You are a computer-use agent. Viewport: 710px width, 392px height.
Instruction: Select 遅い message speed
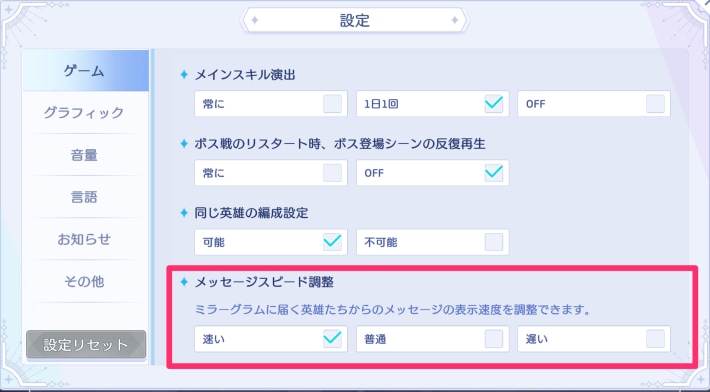click(x=594, y=339)
